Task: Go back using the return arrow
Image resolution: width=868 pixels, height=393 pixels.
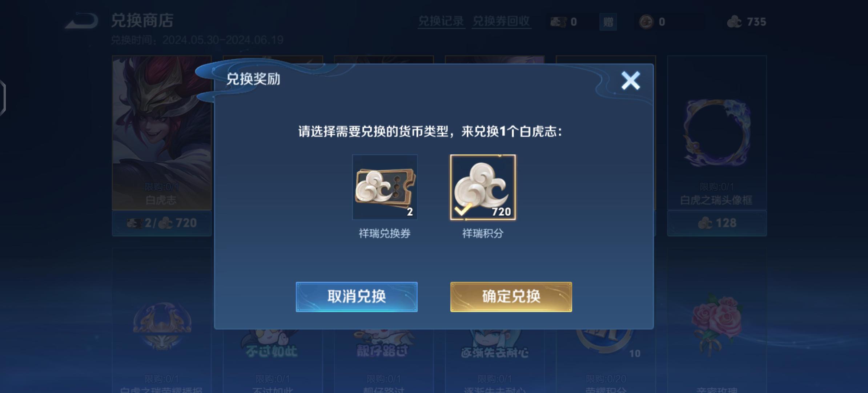Action: click(82, 21)
